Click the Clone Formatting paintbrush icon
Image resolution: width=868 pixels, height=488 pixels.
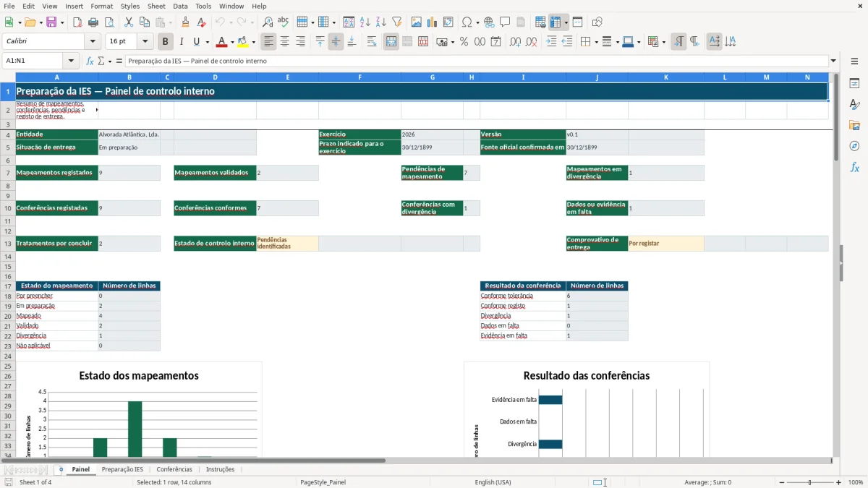(185, 22)
